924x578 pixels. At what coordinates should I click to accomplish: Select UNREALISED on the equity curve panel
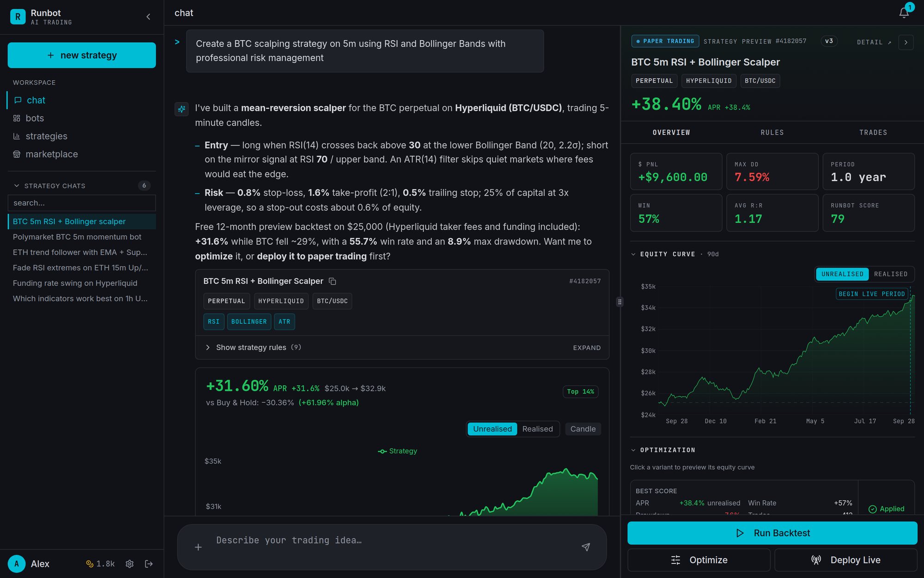[x=842, y=274]
